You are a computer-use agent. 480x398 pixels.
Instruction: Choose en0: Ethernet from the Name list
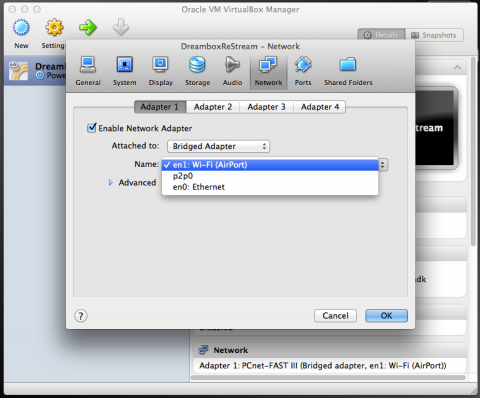pyautogui.click(x=270, y=187)
